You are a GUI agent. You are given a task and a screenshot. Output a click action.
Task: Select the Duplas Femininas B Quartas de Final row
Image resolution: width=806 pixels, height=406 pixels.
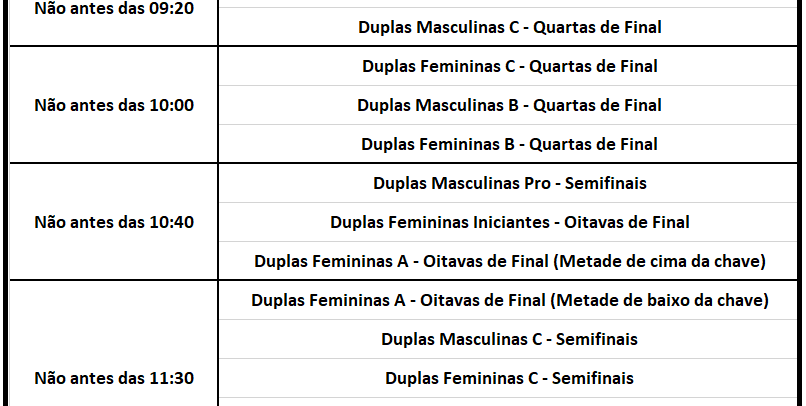click(510, 144)
